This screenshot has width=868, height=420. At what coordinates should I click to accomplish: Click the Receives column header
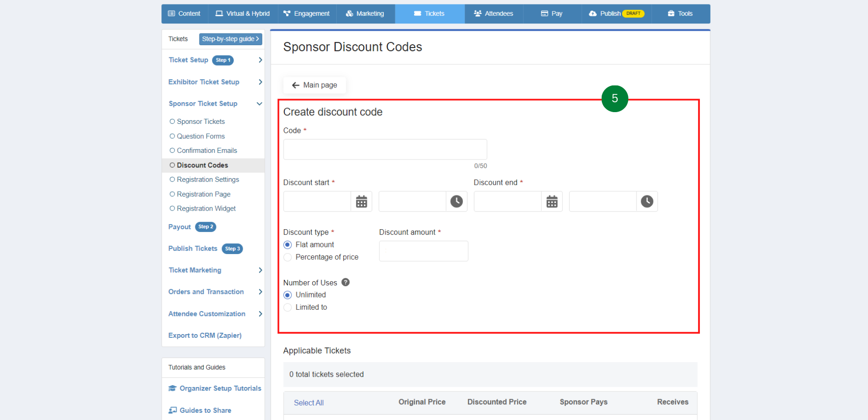pos(673,402)
